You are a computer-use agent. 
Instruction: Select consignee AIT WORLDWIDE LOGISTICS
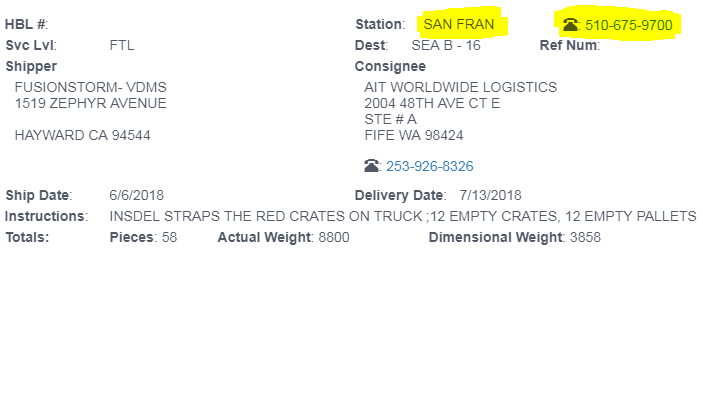coord(460,87)
